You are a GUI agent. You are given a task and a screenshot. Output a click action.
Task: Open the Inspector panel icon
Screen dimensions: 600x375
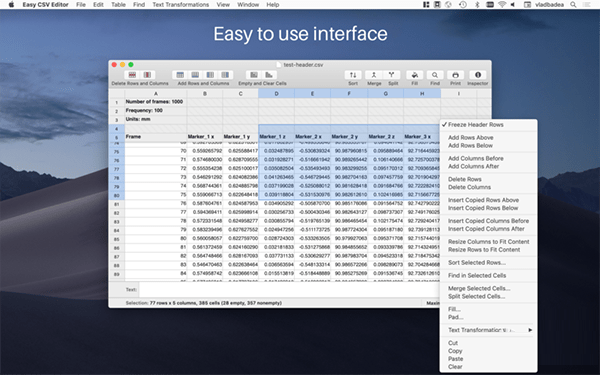tap(478, 75)
